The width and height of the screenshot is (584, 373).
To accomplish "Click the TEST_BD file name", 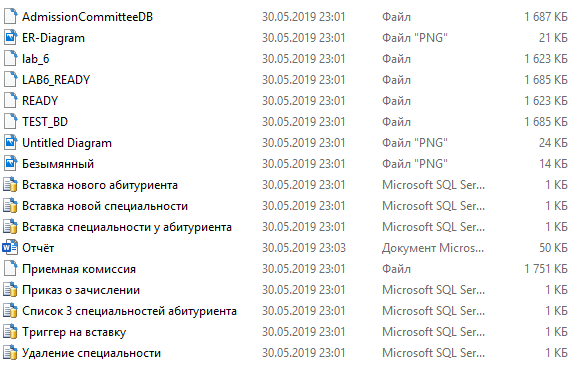I will (45, 122).
